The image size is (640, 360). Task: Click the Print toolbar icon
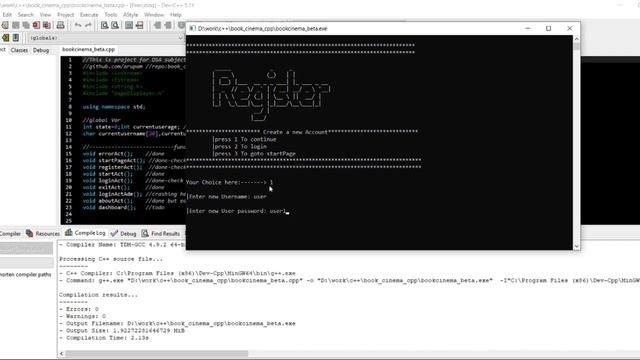click(60, 25)
